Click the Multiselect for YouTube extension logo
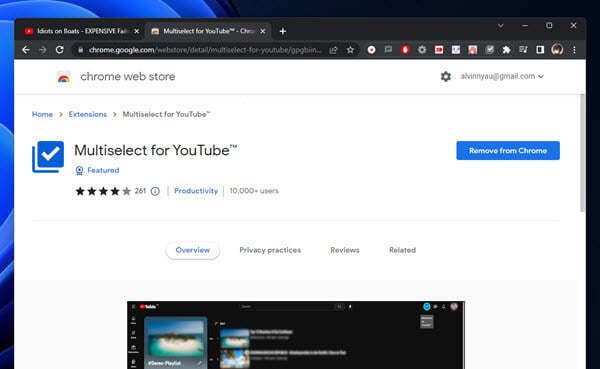This screenshot has height=369, width=600. [48, 157]
